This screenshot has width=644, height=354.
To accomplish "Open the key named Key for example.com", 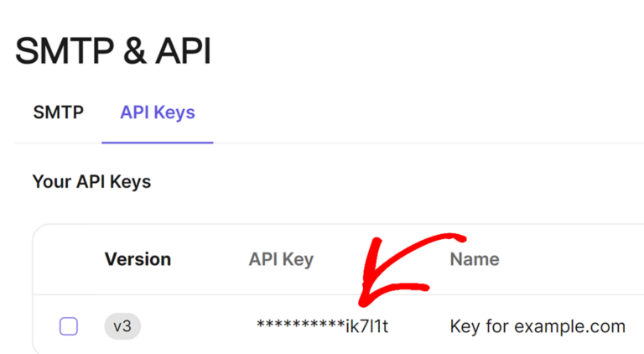I will pyautogui.click(x=538, y=326).
